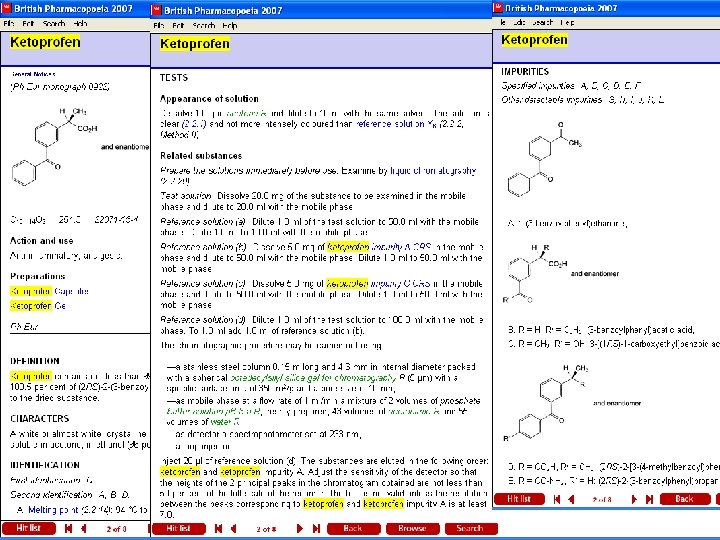Open Ketoprofen Capsules preparation link
720x540 pixels.
[49, 291]
